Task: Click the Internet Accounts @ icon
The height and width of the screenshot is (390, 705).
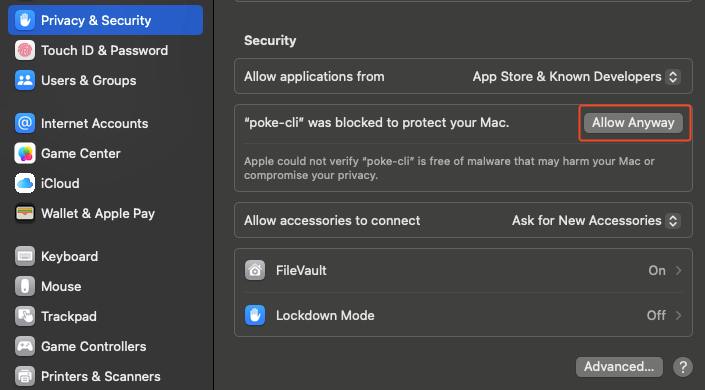Action: pyautogui.click(x=25, y=123)
